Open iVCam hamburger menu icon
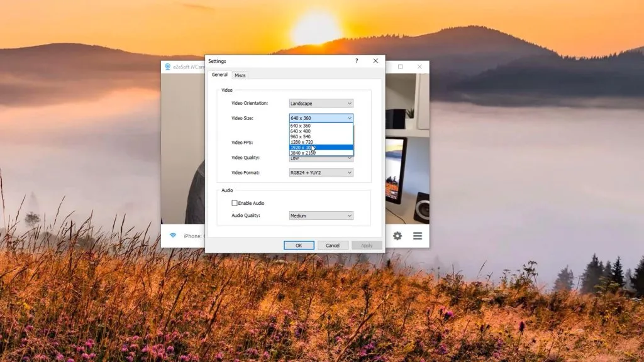The height and width of the screenshot is (362, 644). [418, 236]
